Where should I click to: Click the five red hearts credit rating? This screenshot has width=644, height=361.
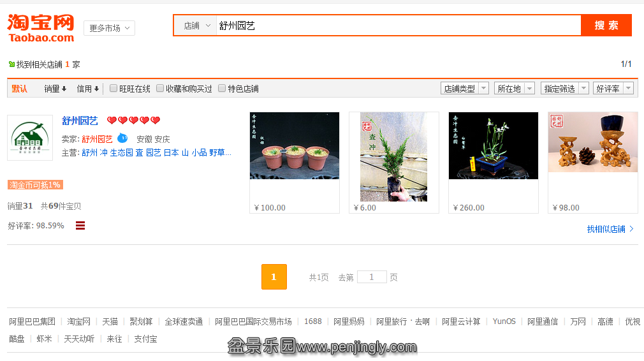133,121
